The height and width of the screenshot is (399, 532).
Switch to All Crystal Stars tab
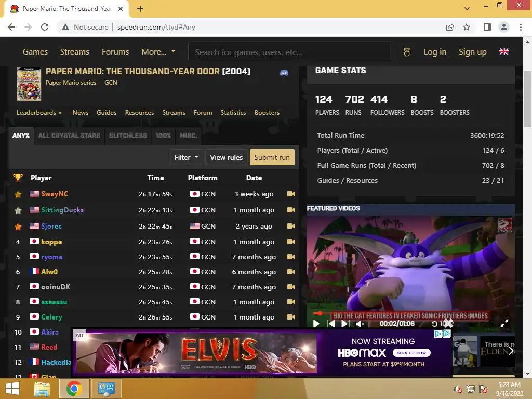click(69, 136)
